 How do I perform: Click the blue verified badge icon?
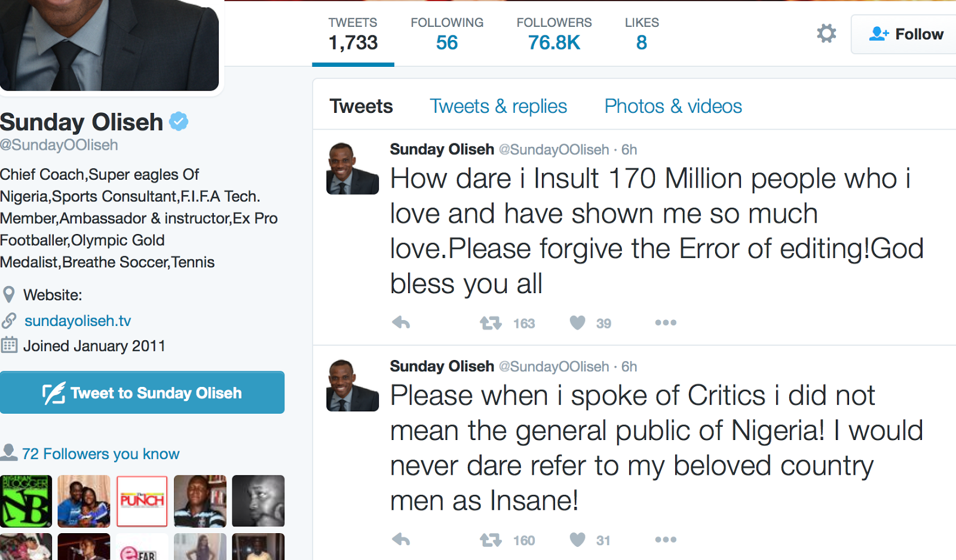coord(179,122)
